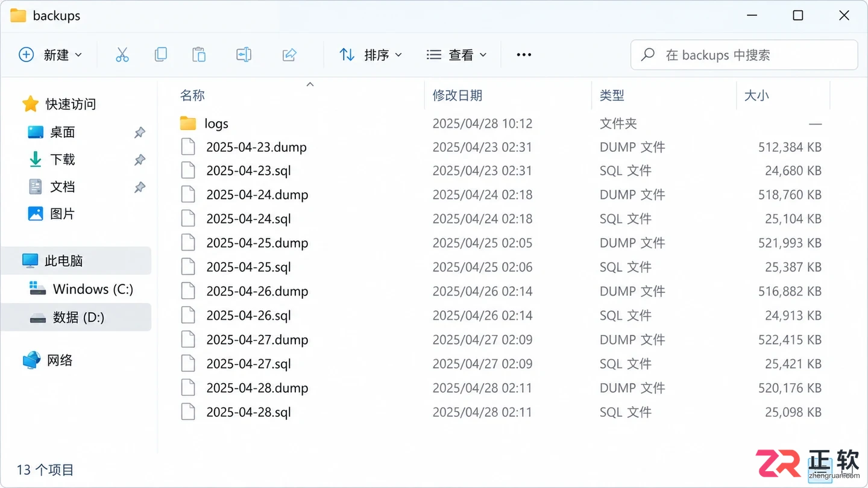
Task: Click the Copy icon in toolbar
Action: 160,55
